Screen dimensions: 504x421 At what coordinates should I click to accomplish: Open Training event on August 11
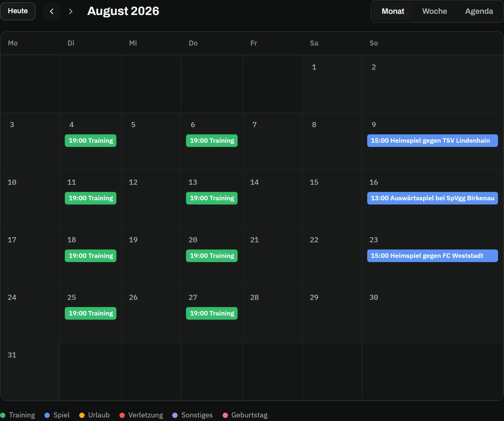(91, 198)
